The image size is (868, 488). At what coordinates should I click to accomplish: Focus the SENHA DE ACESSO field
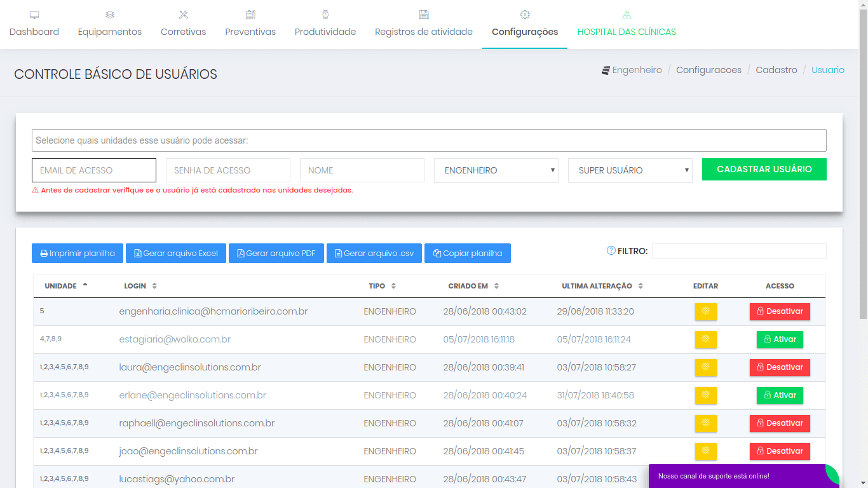pos(228,170)
